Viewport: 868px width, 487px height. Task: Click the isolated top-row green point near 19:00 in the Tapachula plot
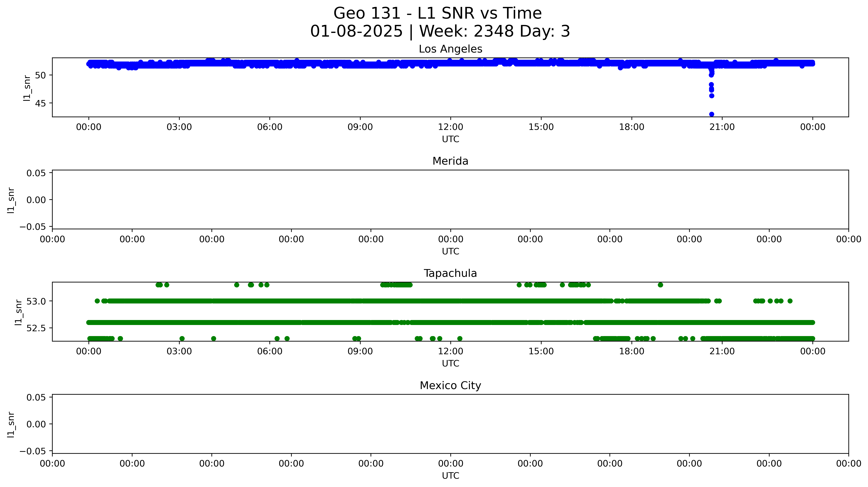pyautogui.click(x=660, y=285)
